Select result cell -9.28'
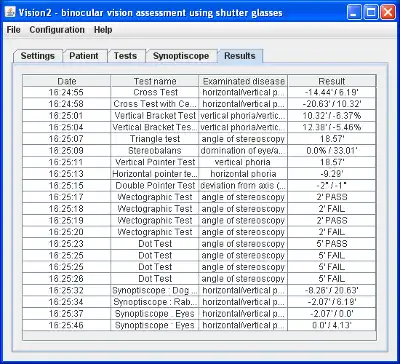Screen dimensions: 400x364 [332, 174]
